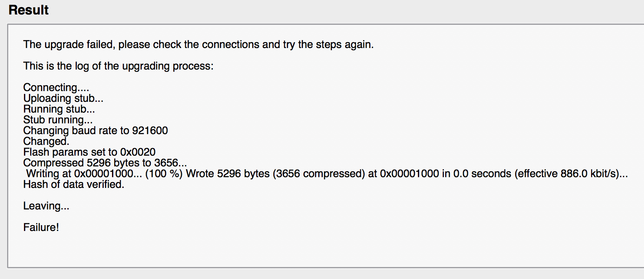Screen dimensions: 644x279
Task: Click the 'Failure!' status line
Action: coord(41,227)
